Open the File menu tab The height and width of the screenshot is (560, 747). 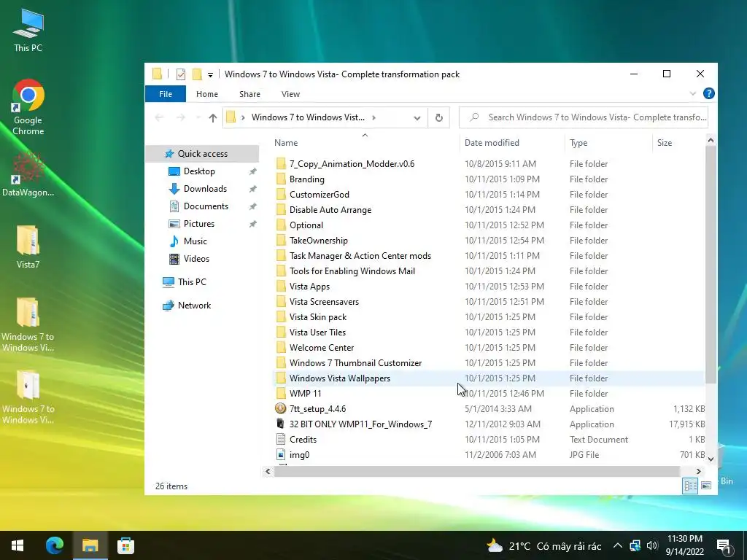166,94
